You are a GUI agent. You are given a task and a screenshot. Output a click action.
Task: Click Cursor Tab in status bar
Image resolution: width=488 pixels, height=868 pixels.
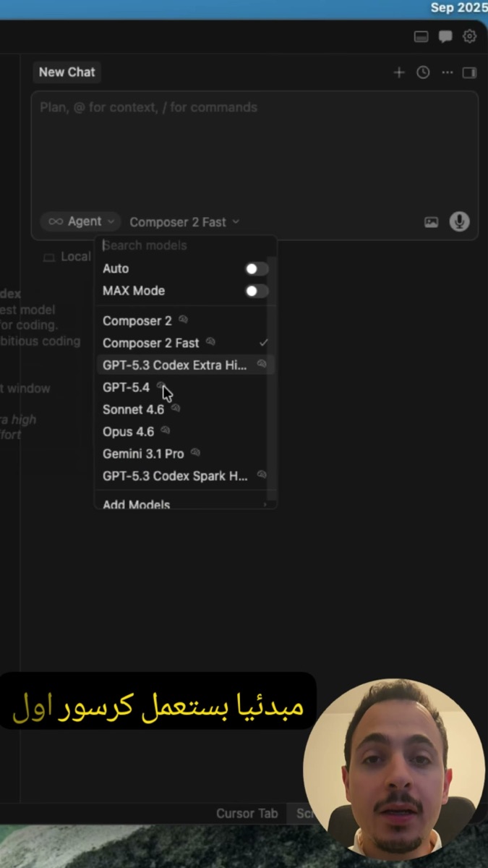point(247,813)
